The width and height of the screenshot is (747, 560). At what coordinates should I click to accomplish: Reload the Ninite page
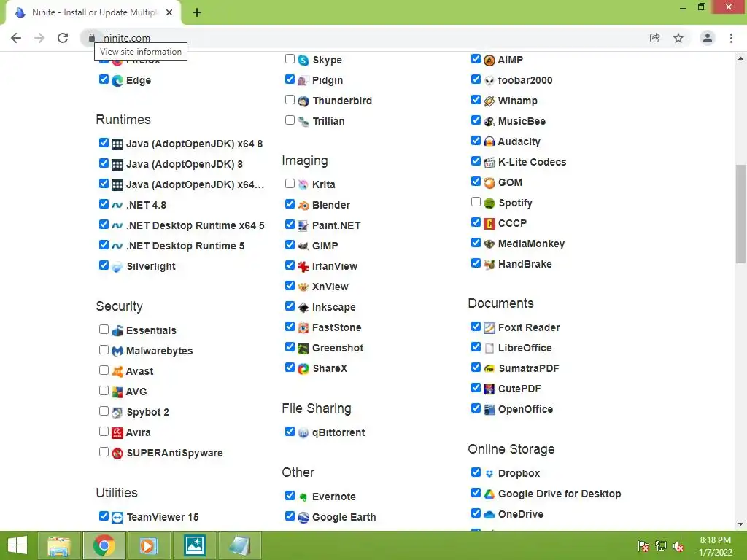63,38
